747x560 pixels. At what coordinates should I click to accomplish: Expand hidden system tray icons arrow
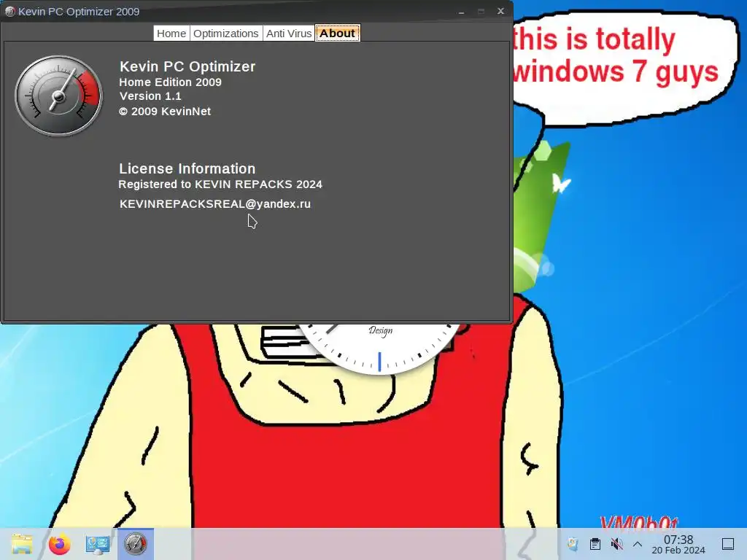coord(638,544)
